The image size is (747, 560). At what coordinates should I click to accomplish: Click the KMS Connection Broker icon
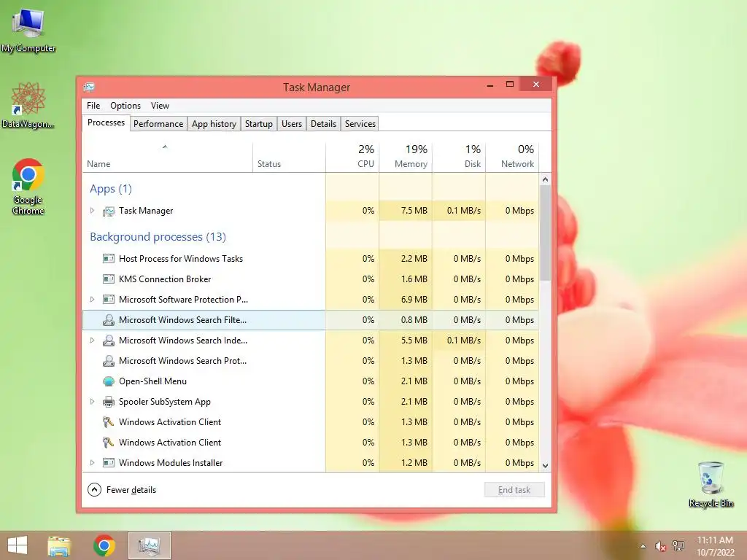[x=109, y=279]
